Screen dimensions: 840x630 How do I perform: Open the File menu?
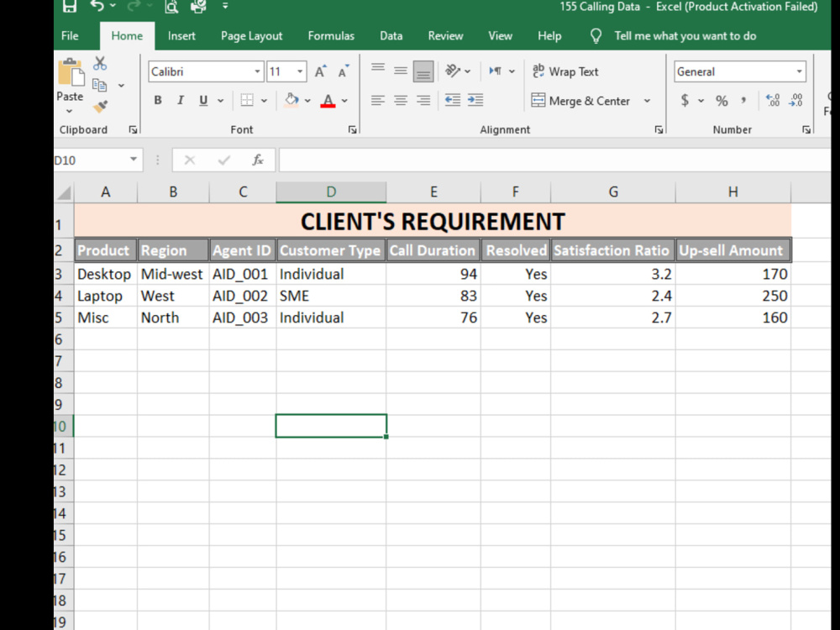click(71, 36)
